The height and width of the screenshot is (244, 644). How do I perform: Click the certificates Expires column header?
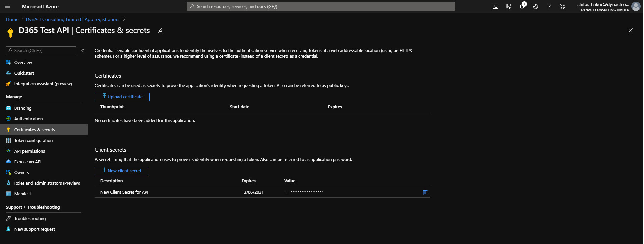(x=335, y=107)
